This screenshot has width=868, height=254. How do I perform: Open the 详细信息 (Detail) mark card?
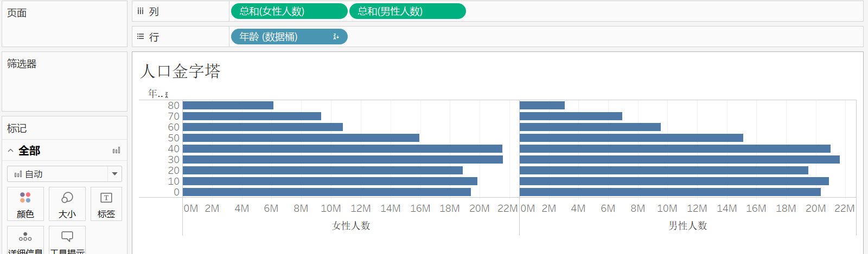click(x=25, y=241)
